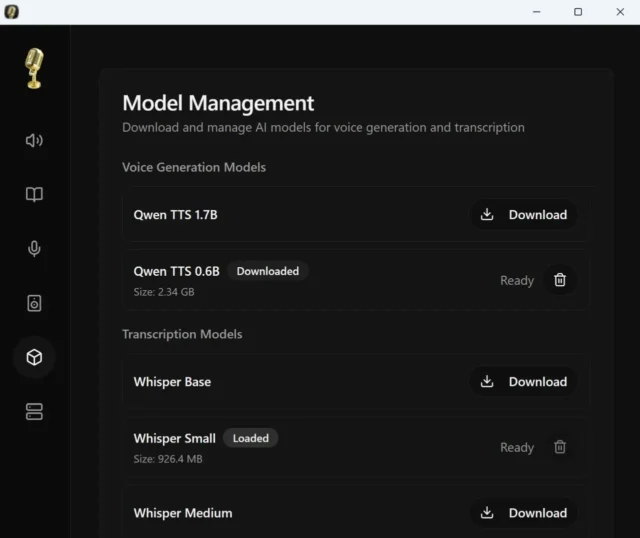Open the microphone recording sidebar tab
The image size is (640, 538).
pyautogui.click(x=34, y=249)
